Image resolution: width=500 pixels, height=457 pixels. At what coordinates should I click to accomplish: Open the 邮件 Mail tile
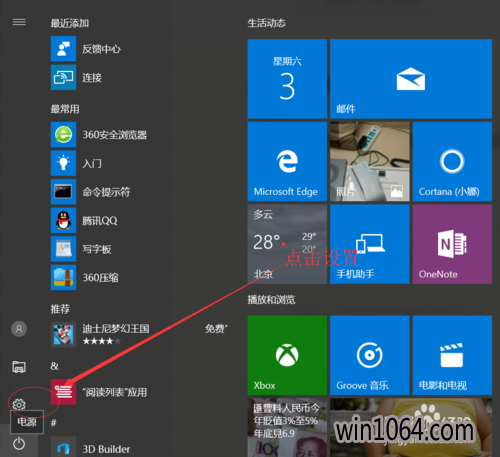[411, 79]
